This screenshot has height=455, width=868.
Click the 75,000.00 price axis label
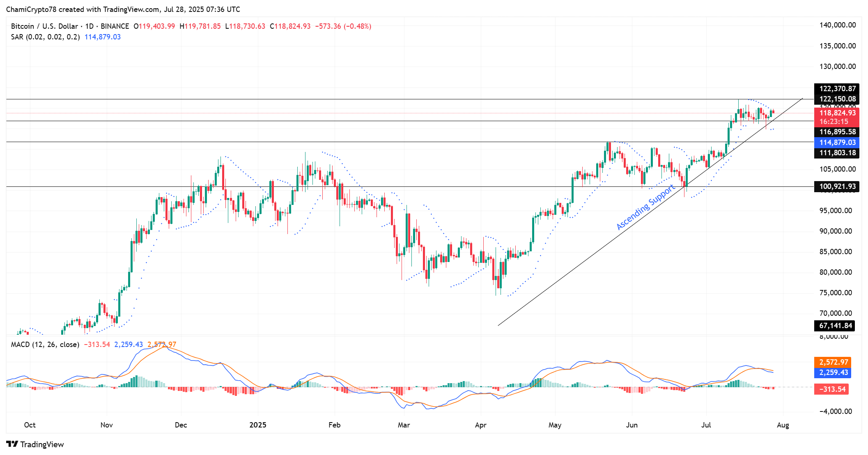pos(836,293)
